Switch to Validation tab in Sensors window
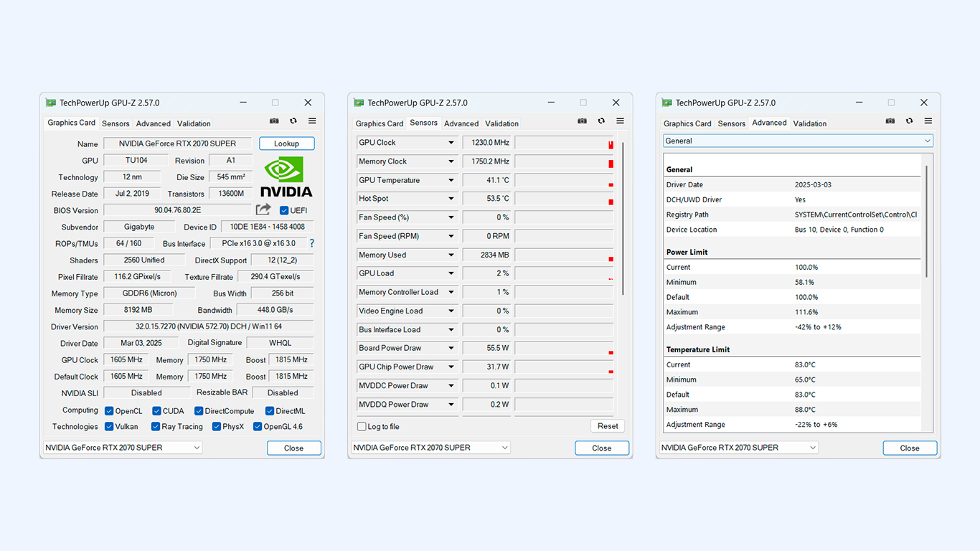 coord(501,123)
